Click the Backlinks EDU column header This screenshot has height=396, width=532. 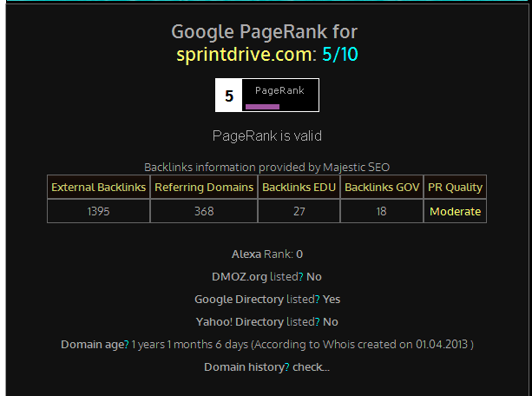click(x=299, y=187)
